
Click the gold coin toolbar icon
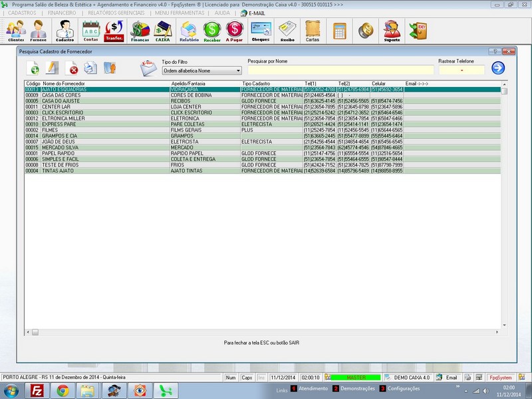click(366, 31)
